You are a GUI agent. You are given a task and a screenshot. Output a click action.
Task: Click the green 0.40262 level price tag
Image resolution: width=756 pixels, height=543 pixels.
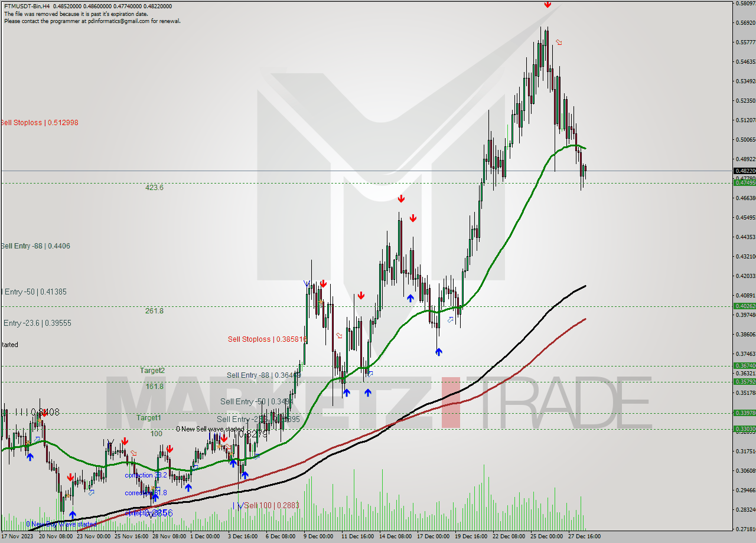click(744, 306)
